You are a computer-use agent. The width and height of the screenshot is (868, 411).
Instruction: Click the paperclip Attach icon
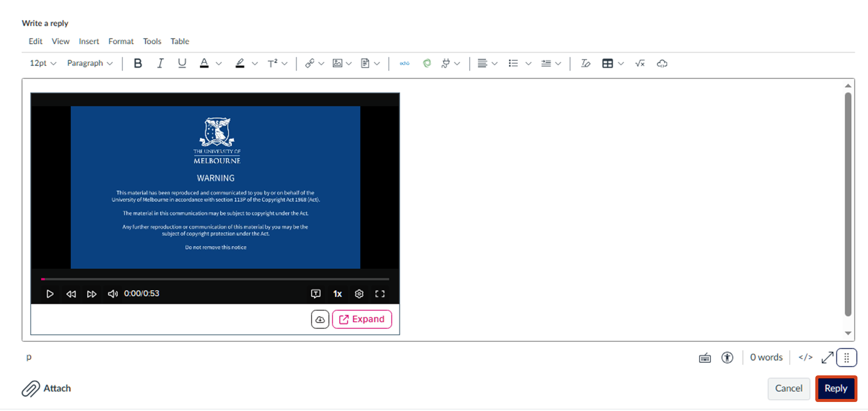click(31, 388)
